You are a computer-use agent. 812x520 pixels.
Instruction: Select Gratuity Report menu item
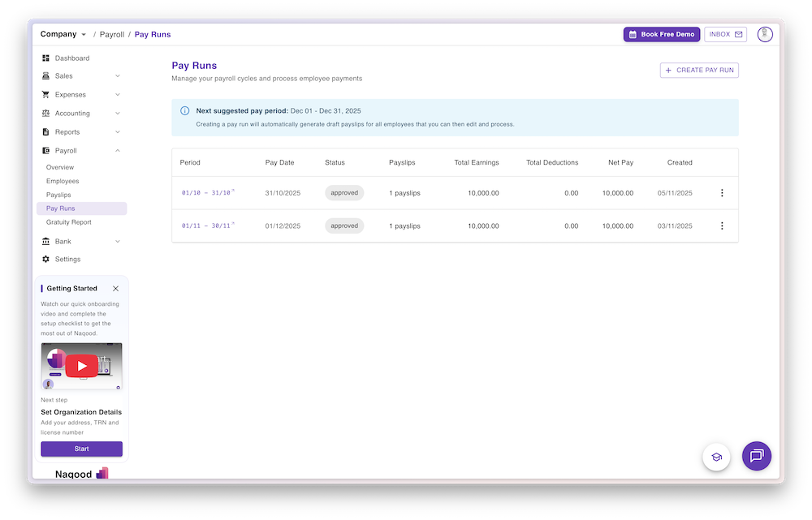(x=68, y=222)
